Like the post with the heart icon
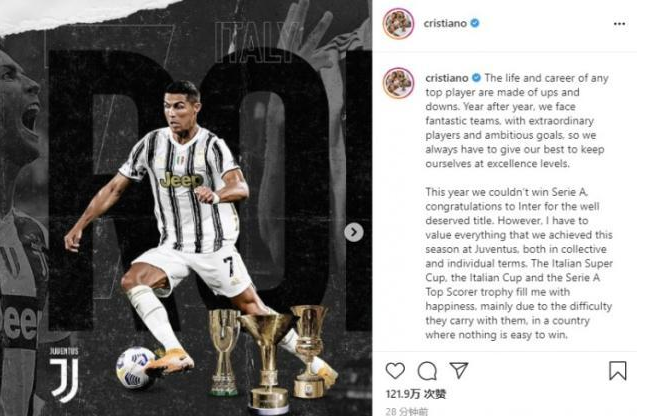 pos(395,370)
